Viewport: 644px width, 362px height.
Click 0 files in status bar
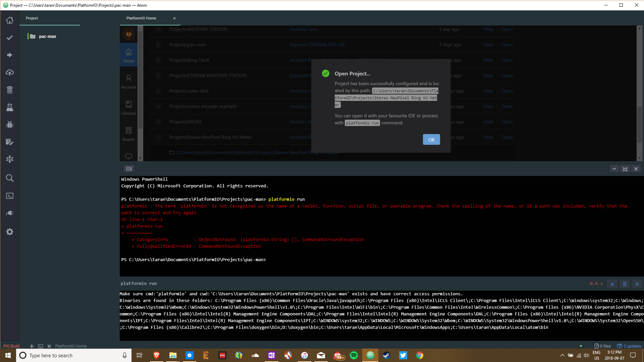tap(603, 346)
